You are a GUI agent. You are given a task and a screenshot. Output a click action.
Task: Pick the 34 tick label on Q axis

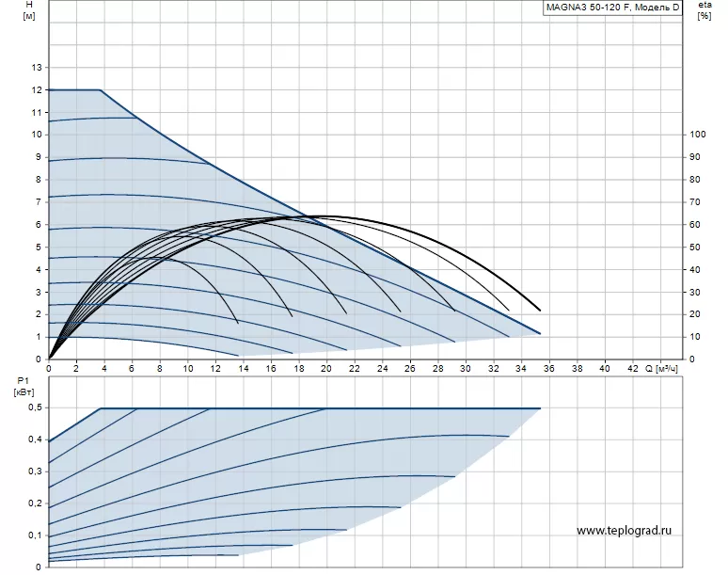coord(521,369)
